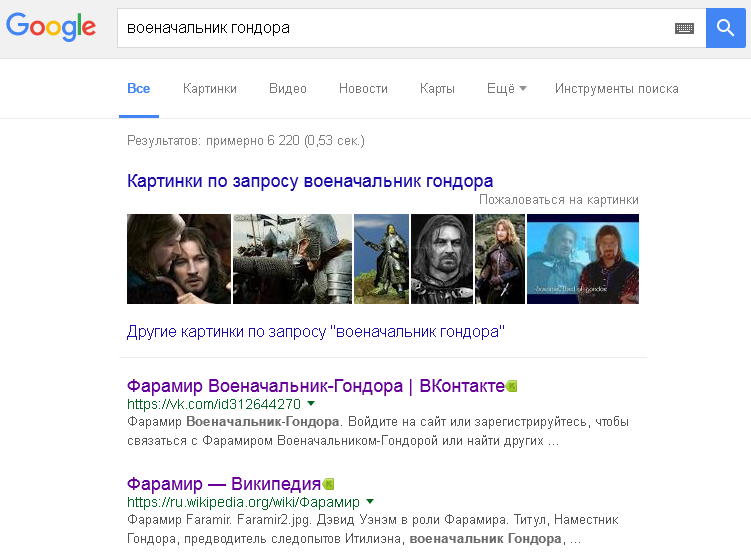Screen dimensions: 751x552
Task: Open the on-screen keyboard icon
Action: pyautogui.click(x=684, y=28)
